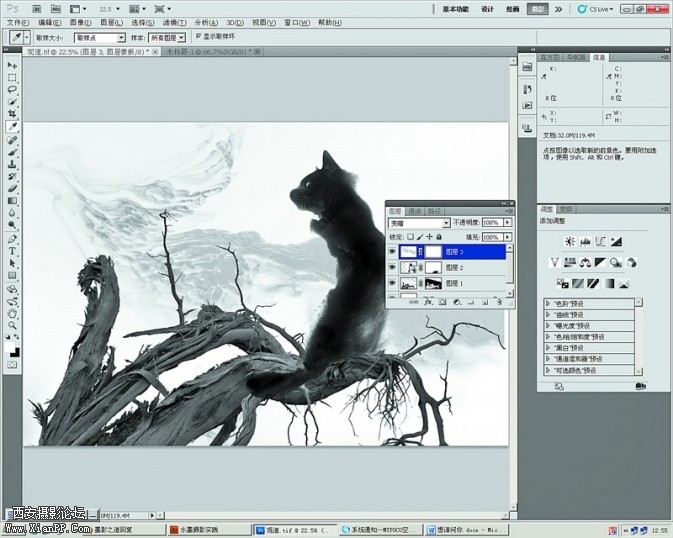This screenshot has width=673, height=538.
Task: Expand the "色阶"预设 presets
Action: pos(548,304)
